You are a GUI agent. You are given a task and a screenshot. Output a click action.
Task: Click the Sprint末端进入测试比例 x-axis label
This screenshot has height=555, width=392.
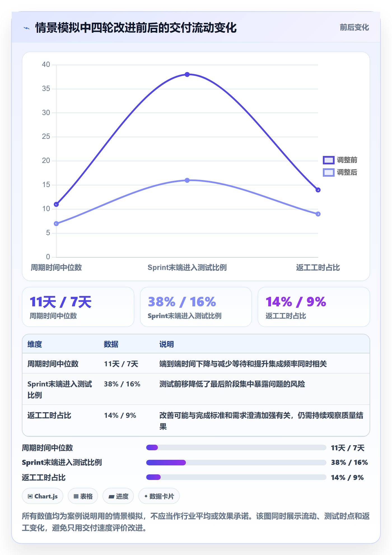click(x=187, y=267)
